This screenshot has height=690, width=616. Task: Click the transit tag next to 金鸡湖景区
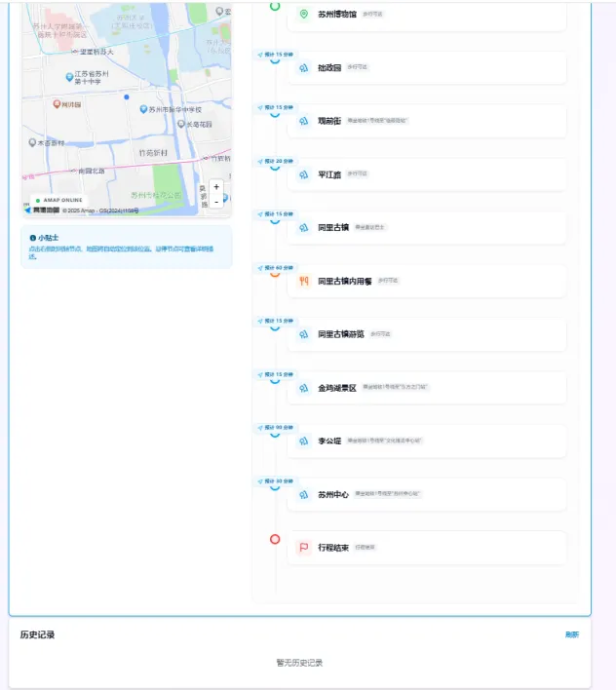click(x=395, y=387)
